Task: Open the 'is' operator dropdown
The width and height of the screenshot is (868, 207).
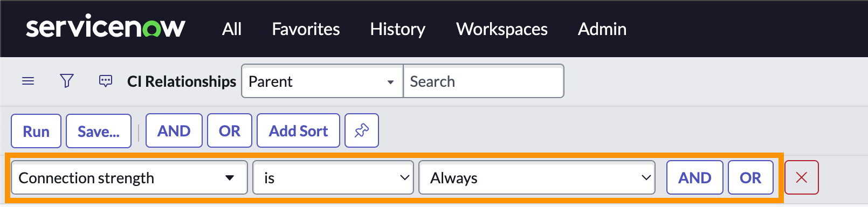Action: tap(333, 177)
